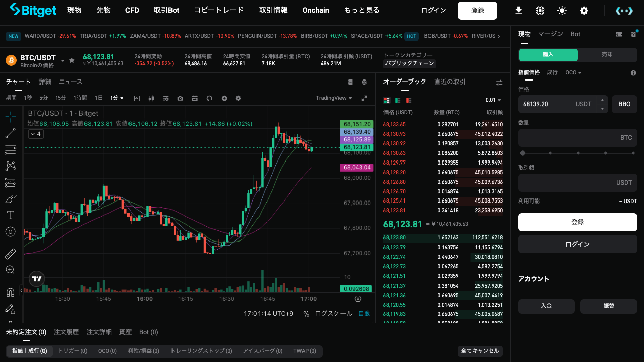Take a chart snapshot with camera icon
The width and height of the screenshot is (644, 362).
tap(180, 98)
